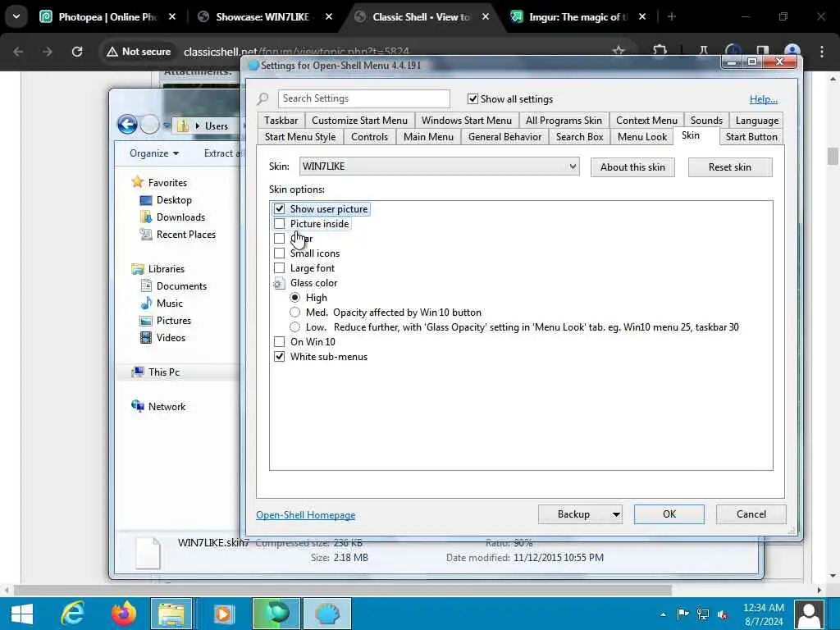Select Network in Explorer sidebar

[158, 407]
